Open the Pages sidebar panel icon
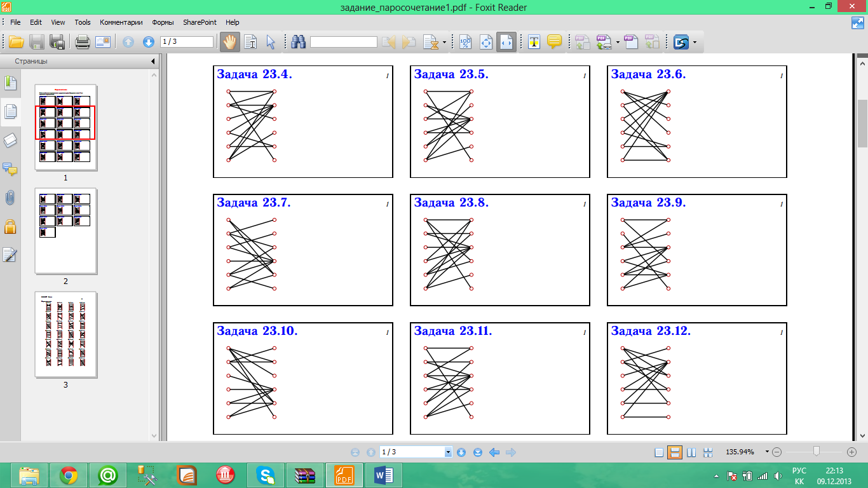This screenshot has width=868, height=488. 10,111
